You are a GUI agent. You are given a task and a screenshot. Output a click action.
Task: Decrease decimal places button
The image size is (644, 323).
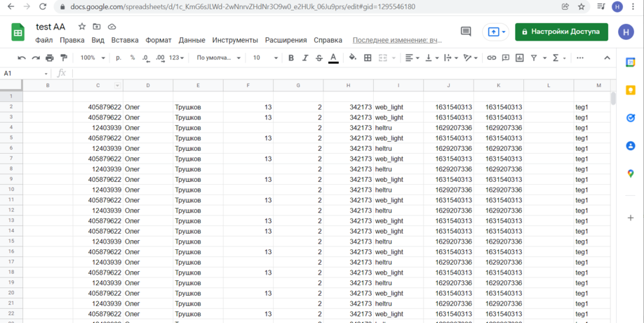click(146, 58)
